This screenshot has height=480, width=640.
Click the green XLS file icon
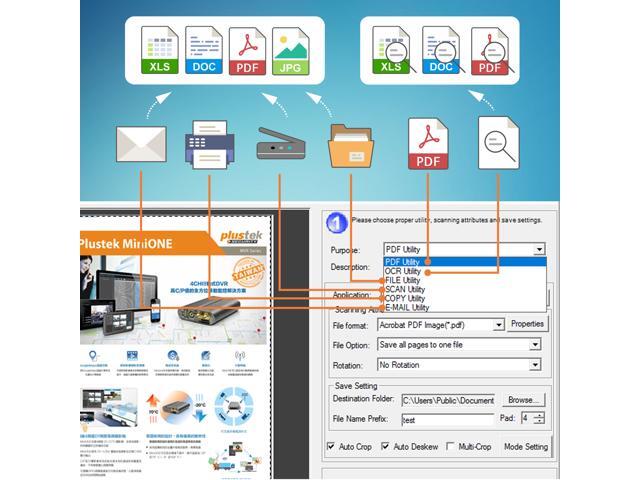tap(158, 52)
